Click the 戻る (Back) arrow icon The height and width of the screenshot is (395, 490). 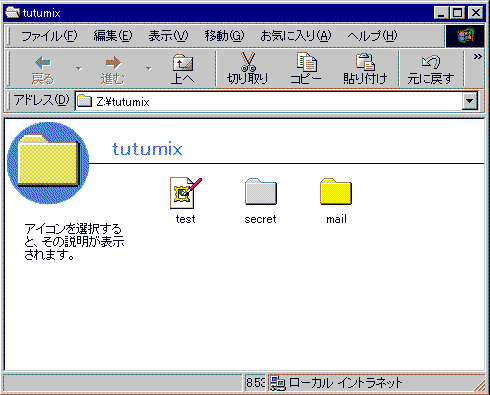click(43, 62)
